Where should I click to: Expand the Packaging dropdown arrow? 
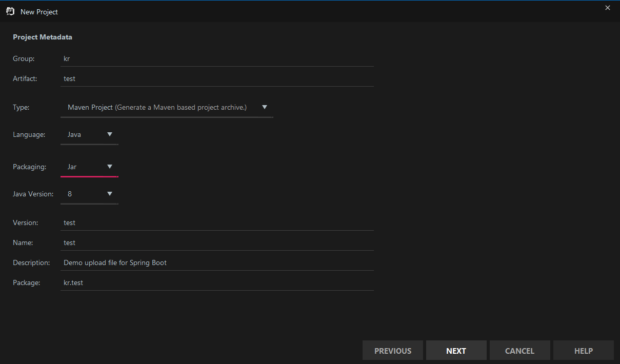pos(110,167)
